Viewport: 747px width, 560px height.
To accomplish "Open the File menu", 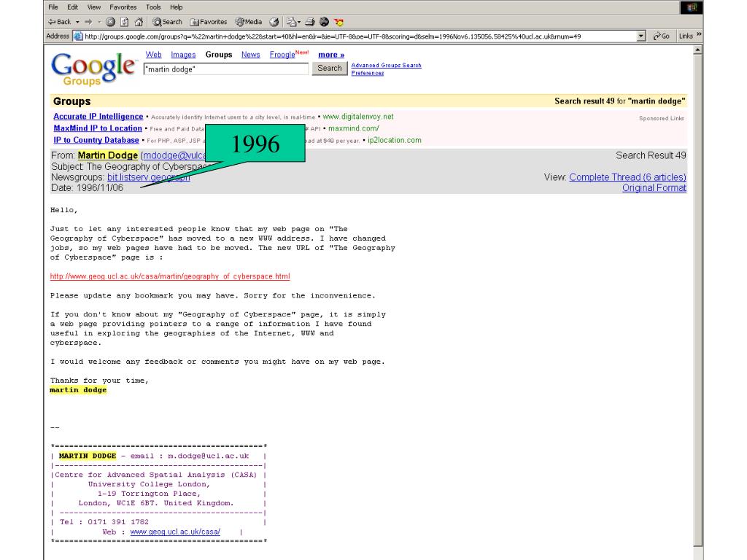I will coord(53,7).
